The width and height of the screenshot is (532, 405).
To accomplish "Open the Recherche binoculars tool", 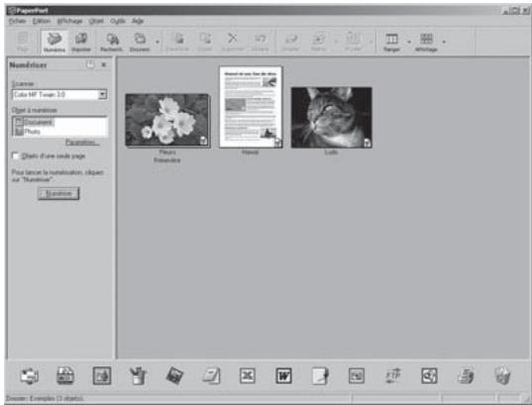I will click(x=111, y=42).
